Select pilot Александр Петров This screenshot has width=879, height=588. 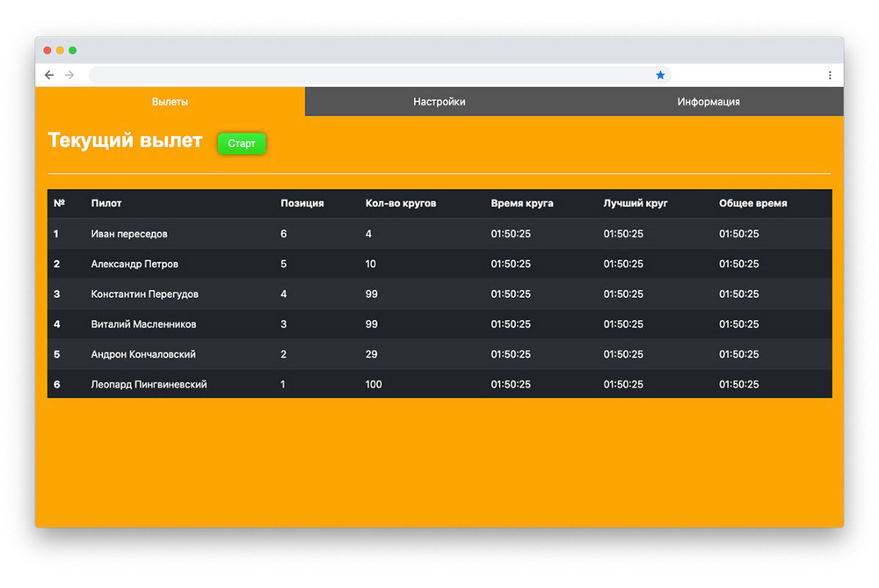pos(134,264)
